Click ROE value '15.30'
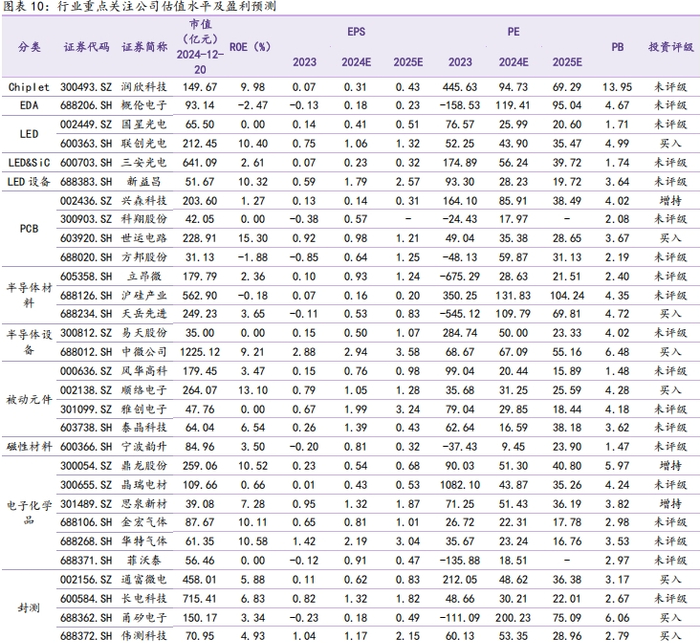700x643 pixels. point(253,238)
